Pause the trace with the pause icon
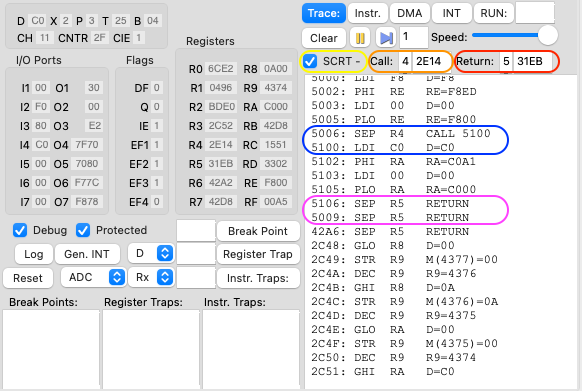The height and width of the screenshot is (391, 582). [x=360, y=38]
